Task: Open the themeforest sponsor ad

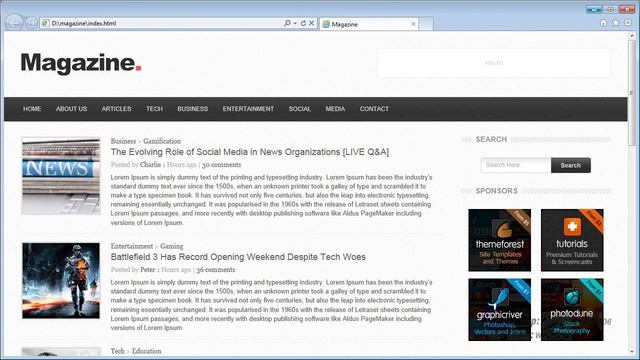Action: tap(500, 240)
